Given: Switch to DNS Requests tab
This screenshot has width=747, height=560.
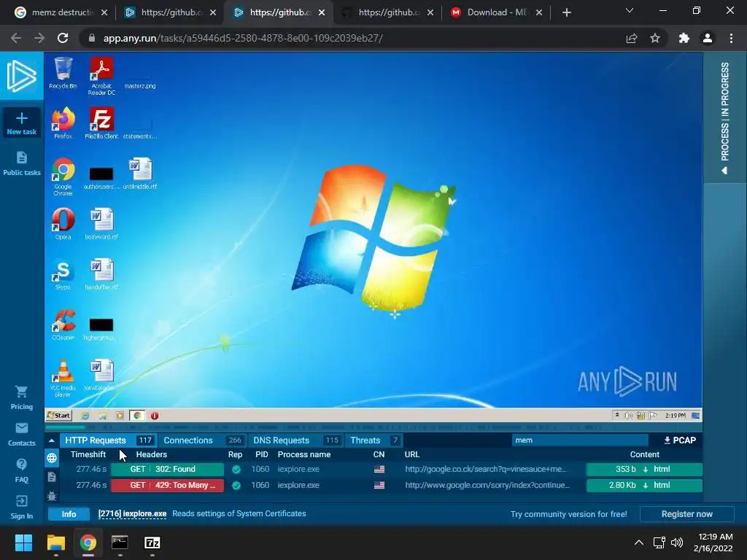Looking at the screenshot, I should [296, 440].
